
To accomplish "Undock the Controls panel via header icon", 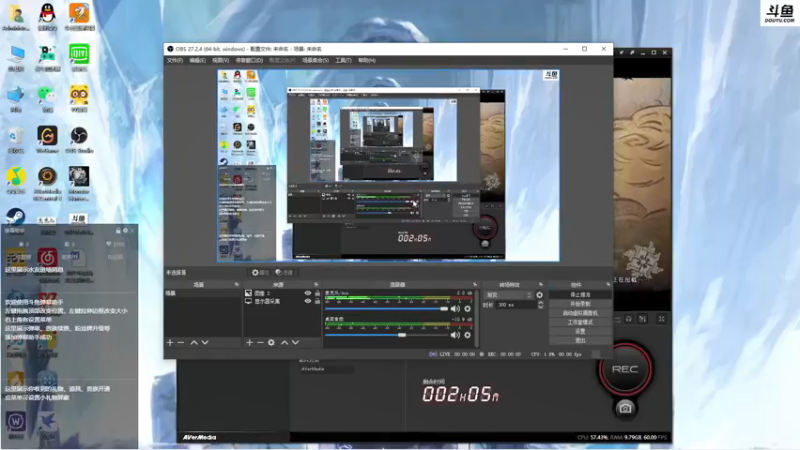I will click(x=608, y=284).
